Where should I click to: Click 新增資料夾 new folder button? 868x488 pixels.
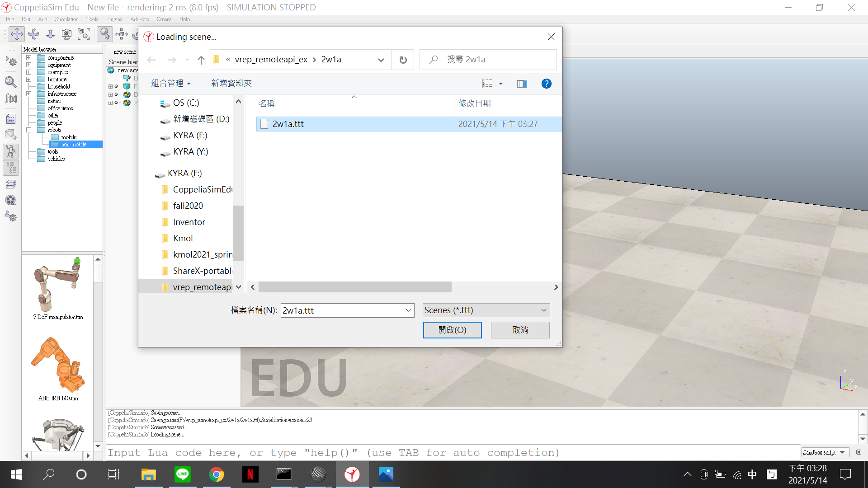click(x=231, y=84)
